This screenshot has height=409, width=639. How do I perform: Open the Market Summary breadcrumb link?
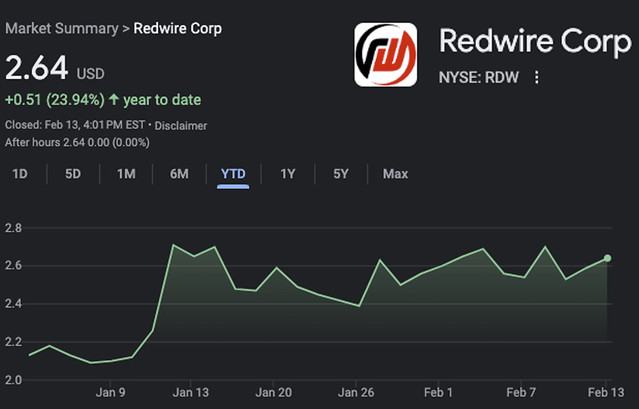tap(62, 29)
